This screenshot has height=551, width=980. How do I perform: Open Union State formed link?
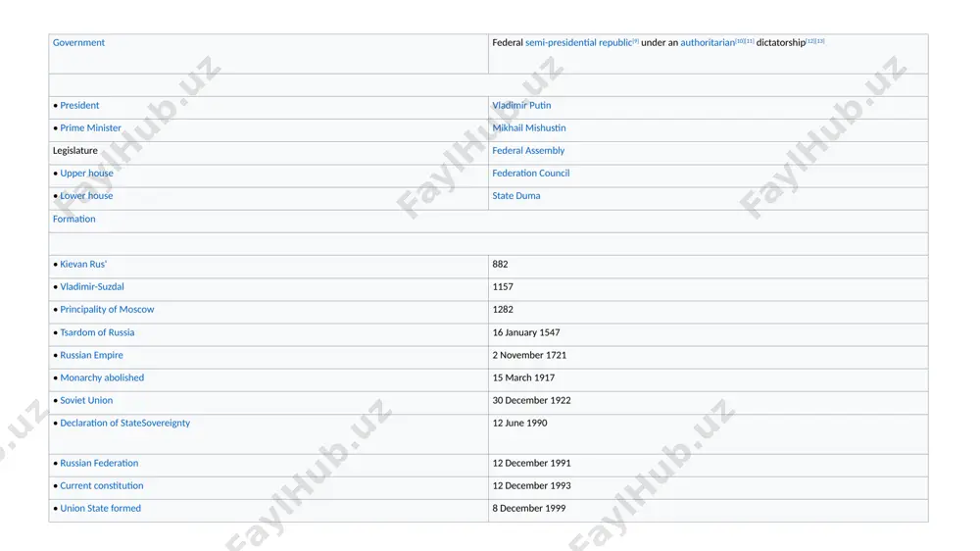click(100, 508)
